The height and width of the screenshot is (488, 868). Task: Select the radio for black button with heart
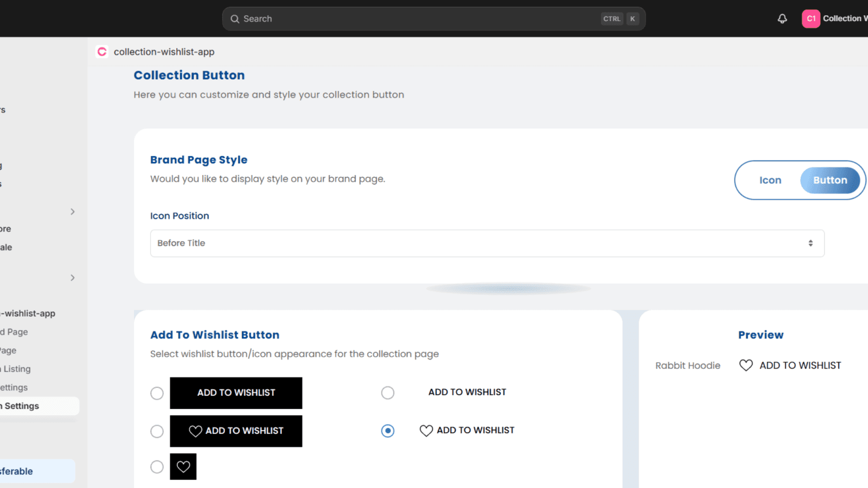(x=157, y=431)
